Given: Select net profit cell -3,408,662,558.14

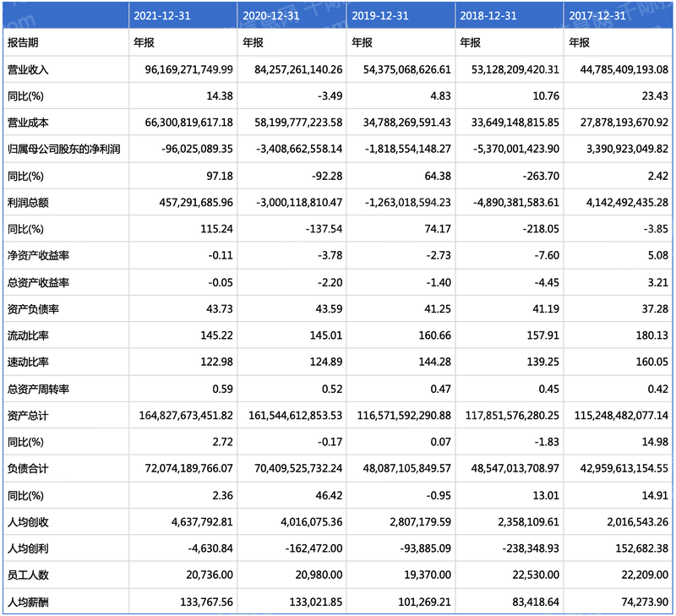Looking at the screenshot, I should tap(299, 150).
